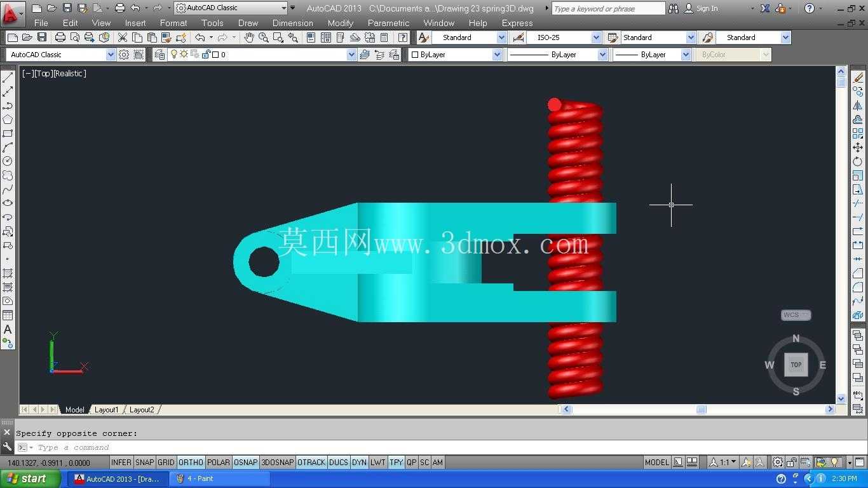The height and width of the screenshot is (488, 868).
Task: Click Sign In link
Action: 707,8
